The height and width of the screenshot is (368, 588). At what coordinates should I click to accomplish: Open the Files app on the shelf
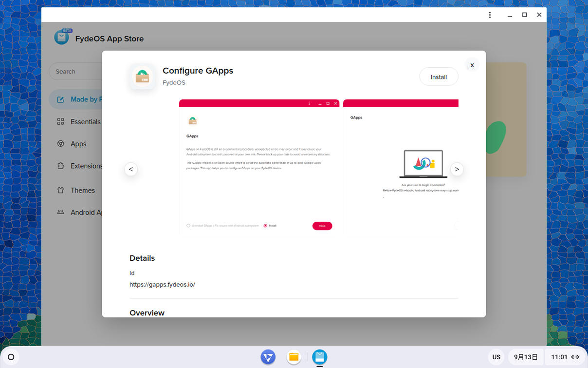[294, 357]
